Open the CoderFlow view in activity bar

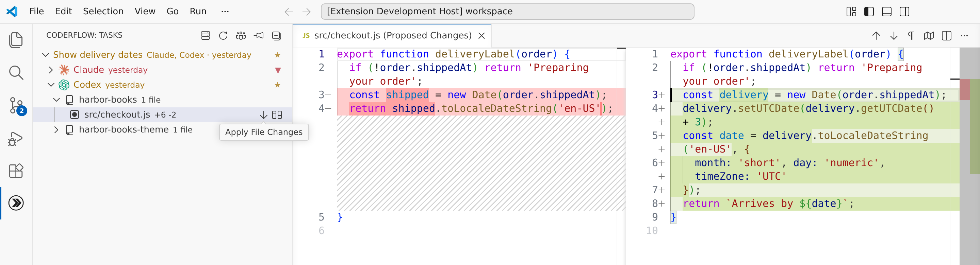point(16,203)
